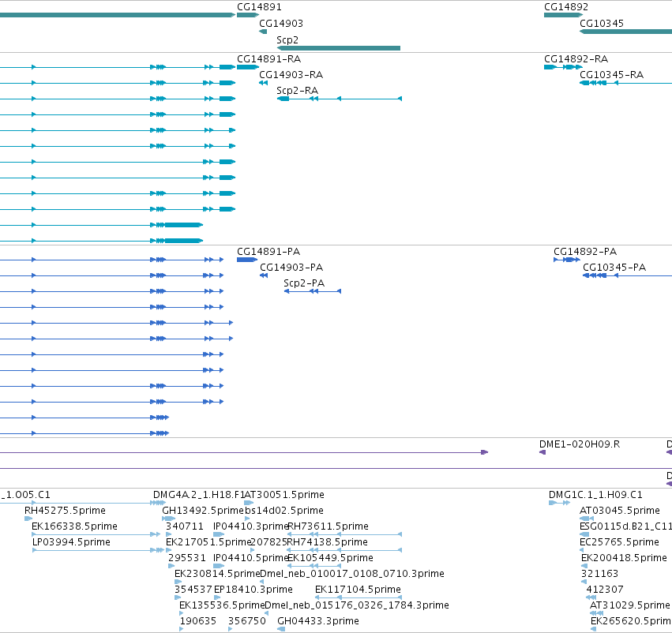Click the 190635 feature label

(198, 621)
